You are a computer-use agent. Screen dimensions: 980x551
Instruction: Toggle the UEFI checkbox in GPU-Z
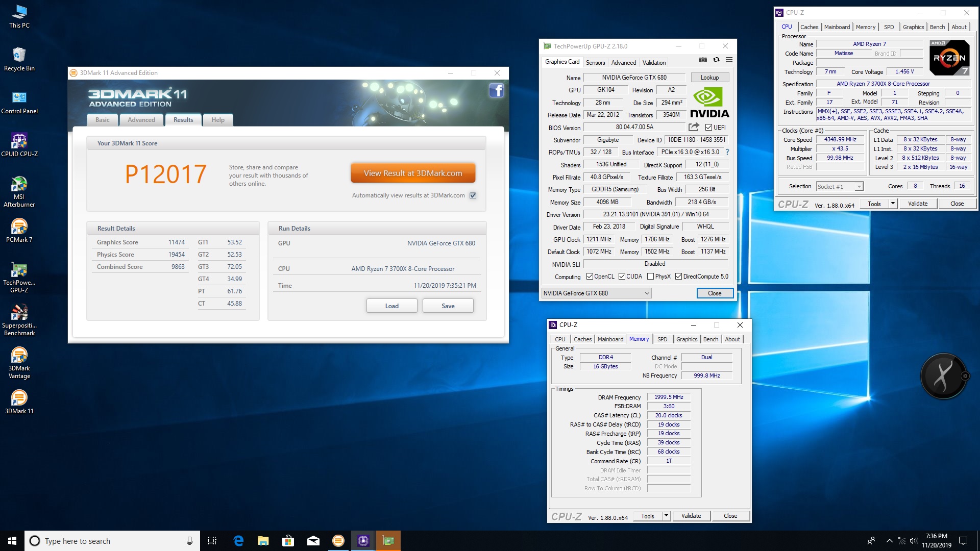point(708,128)
